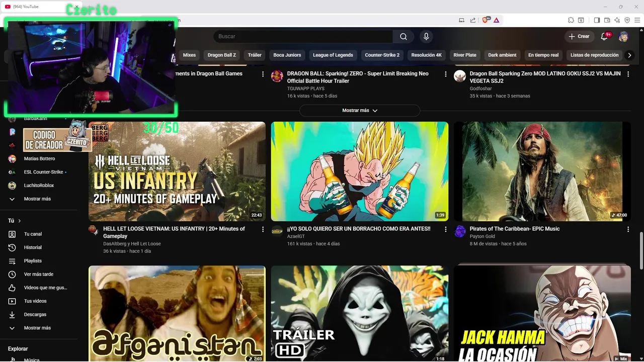This screenshot has height=362, width=644.
Task: Play the Hell Let Loose Vietnam thumbnail
Action: coord(177,171)
